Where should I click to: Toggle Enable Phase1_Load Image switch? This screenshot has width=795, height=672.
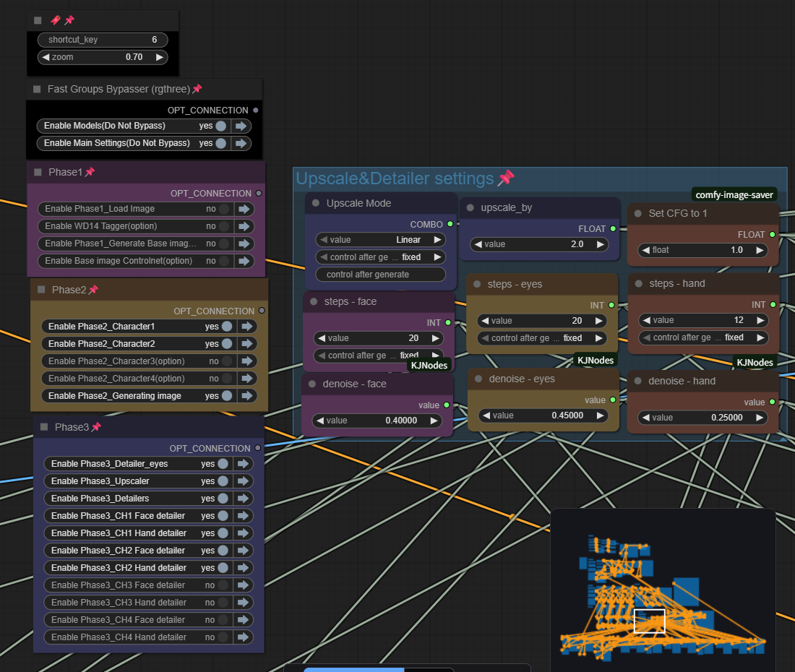[224, 209]
